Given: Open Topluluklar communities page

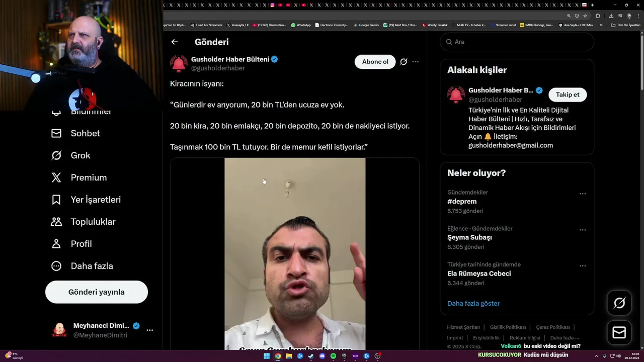Looking at the screenshot, I should click(x=83, y=222).
